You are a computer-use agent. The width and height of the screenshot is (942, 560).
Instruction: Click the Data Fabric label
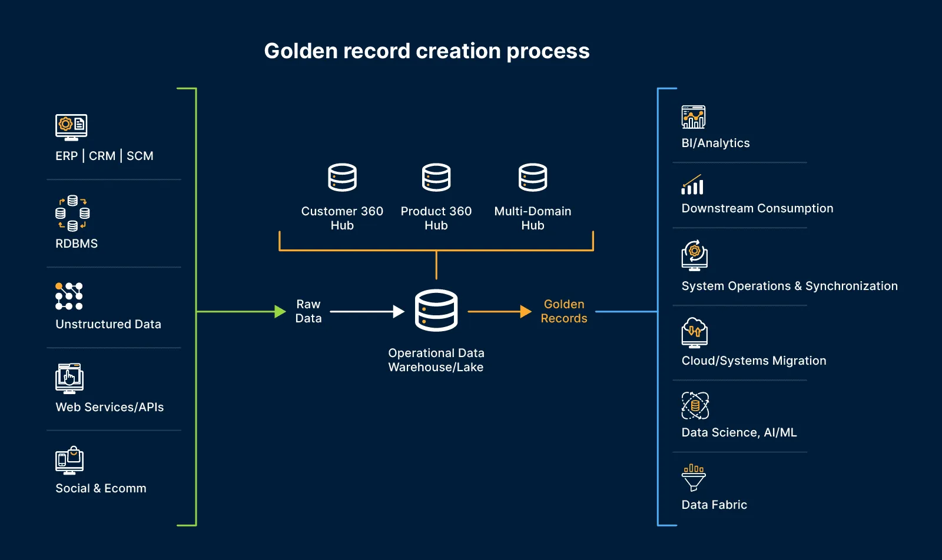714,505
